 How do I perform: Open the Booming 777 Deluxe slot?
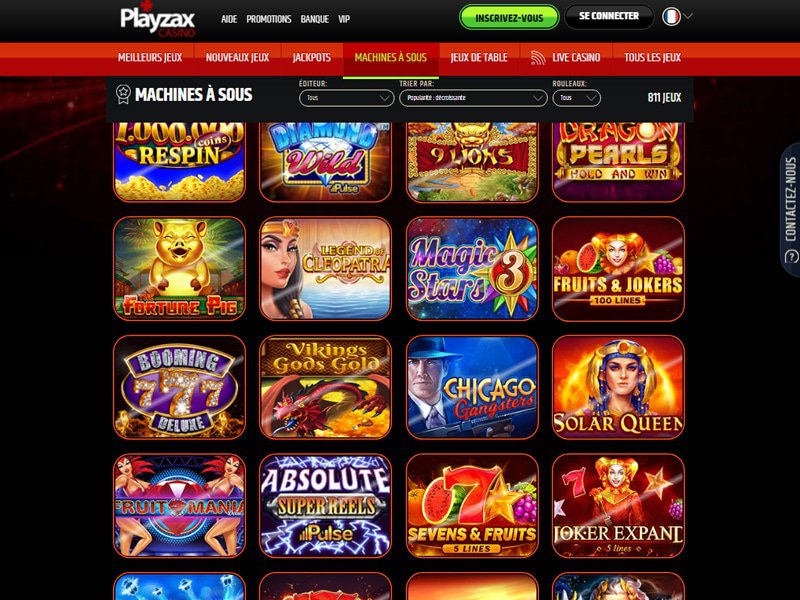tap(179, 387)
